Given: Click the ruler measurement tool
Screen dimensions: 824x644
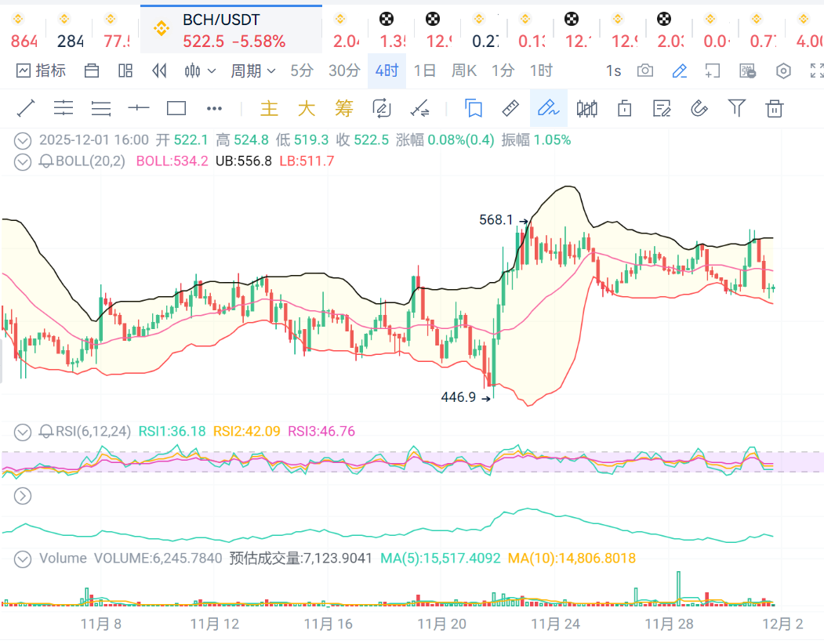Looking at the screenshot, I should pyautogui.click(x=510, y=108).
